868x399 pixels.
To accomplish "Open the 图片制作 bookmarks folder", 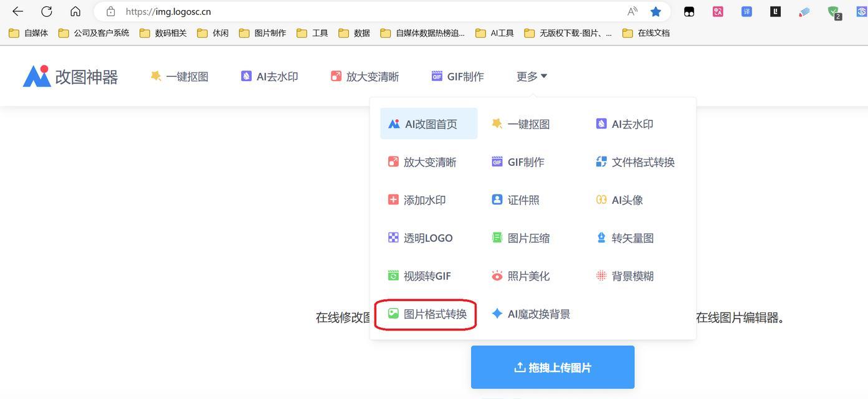I will (x=262, y=33).
